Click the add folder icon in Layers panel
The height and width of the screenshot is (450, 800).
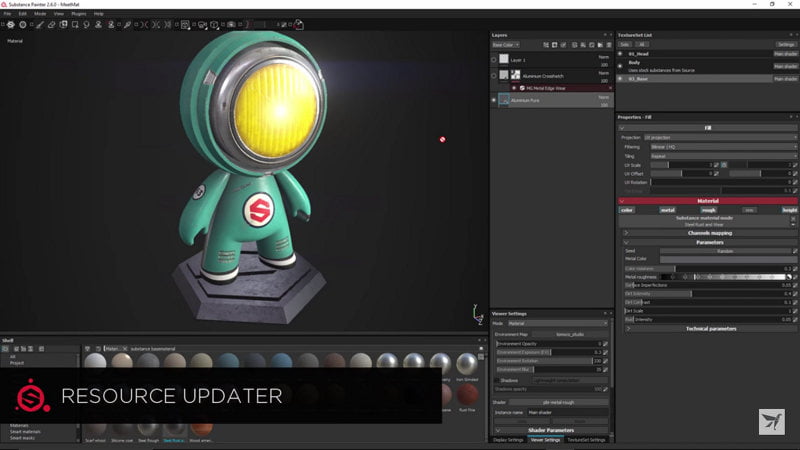[x=600, y=45]
